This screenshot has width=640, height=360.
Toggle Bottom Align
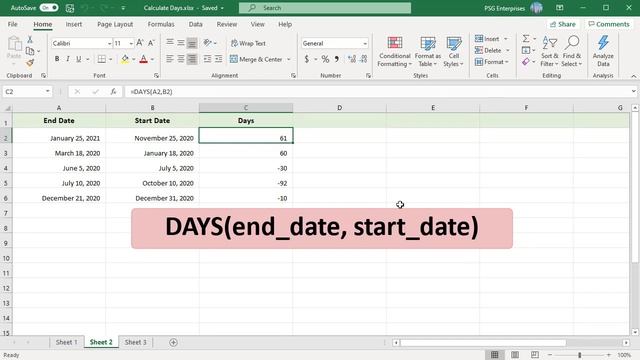tap(192, 43)
